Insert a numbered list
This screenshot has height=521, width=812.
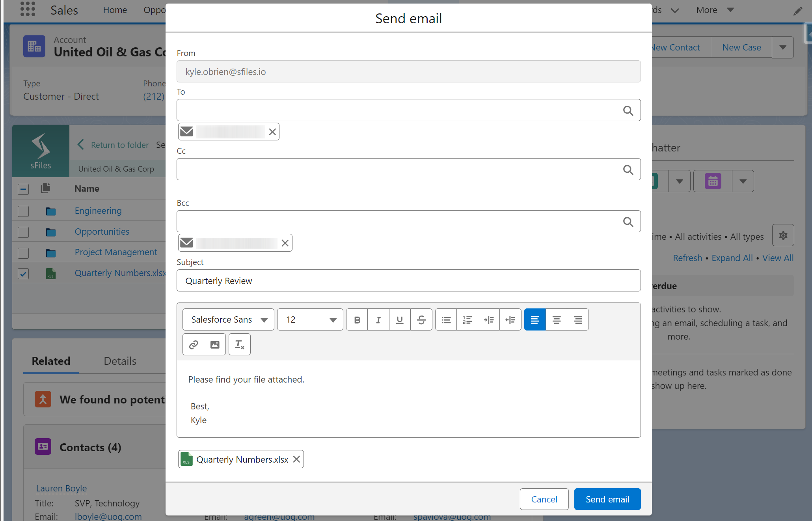(467, 319)
